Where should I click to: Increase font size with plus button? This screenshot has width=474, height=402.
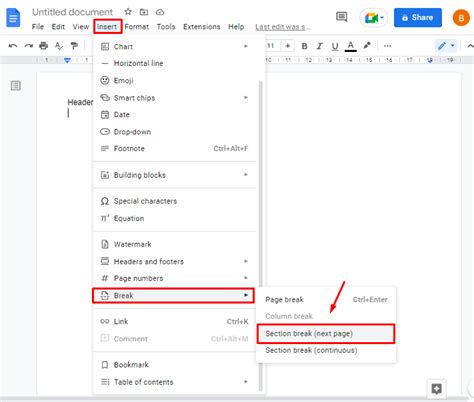[288, 46]
